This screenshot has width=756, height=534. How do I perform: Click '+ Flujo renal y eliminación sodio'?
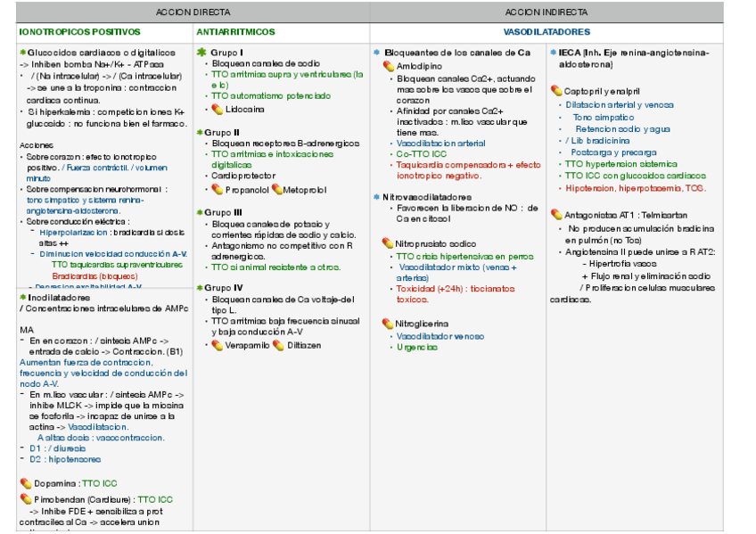coord(646,276)
